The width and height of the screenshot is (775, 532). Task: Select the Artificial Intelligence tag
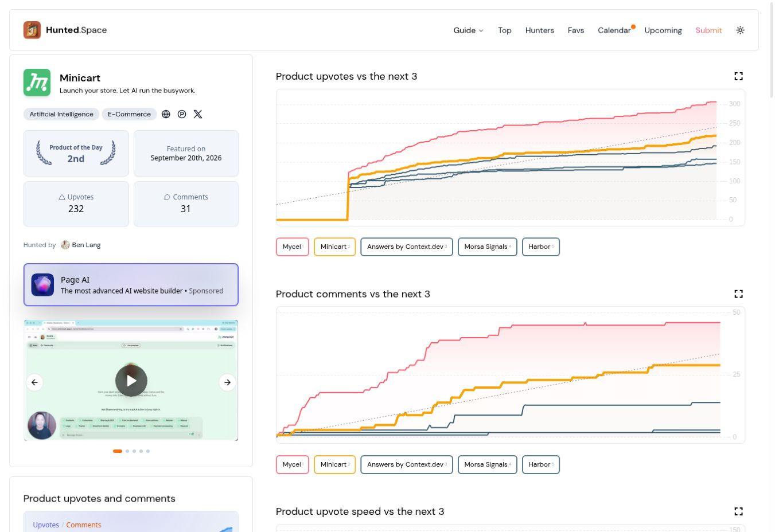point(61,114)
